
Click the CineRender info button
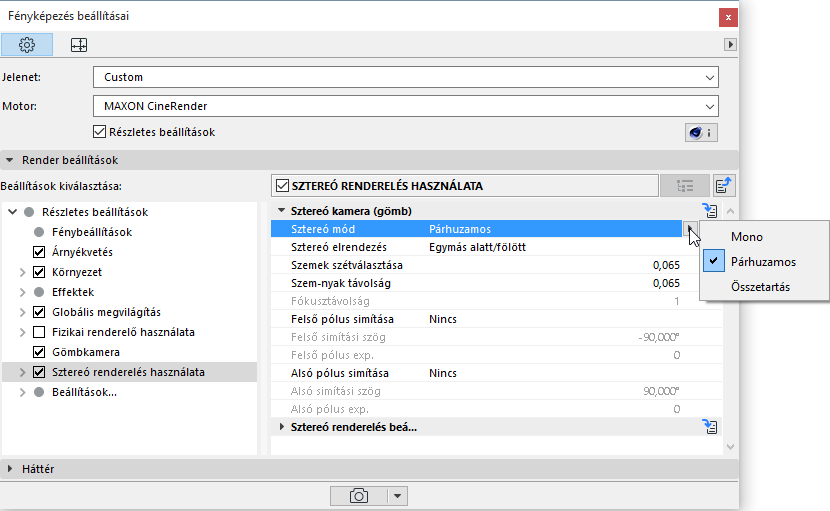pos(701,132)
